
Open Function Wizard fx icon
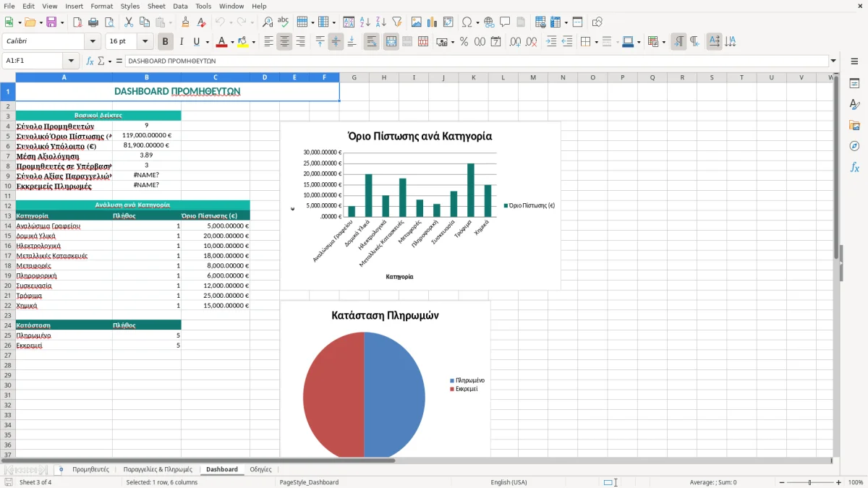point(90,61)
